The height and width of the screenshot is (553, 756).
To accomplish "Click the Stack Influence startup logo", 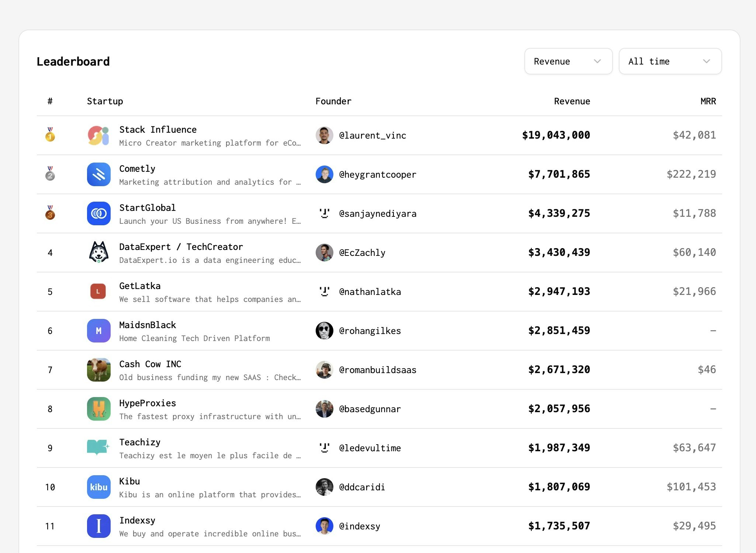I will click(x=98, y=135).
